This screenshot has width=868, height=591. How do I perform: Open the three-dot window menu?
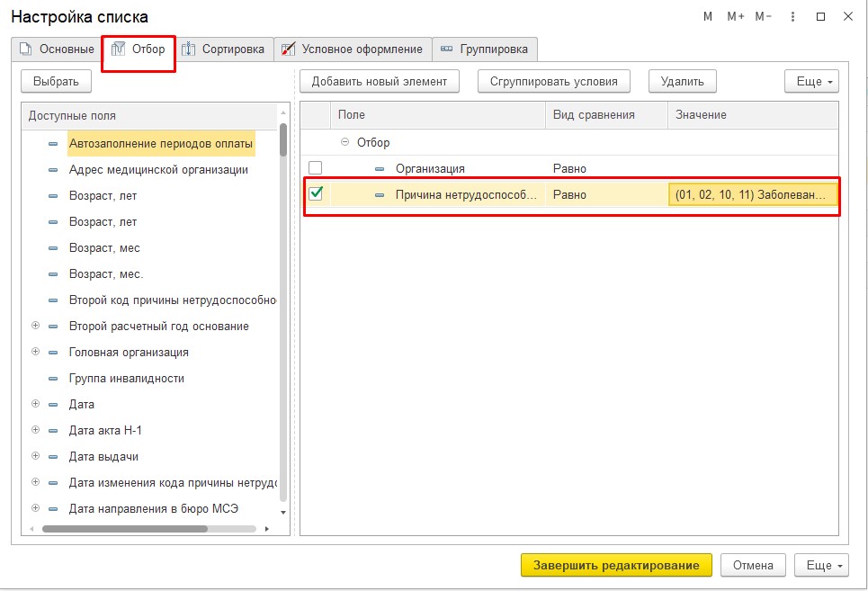(x=792, y=16)
